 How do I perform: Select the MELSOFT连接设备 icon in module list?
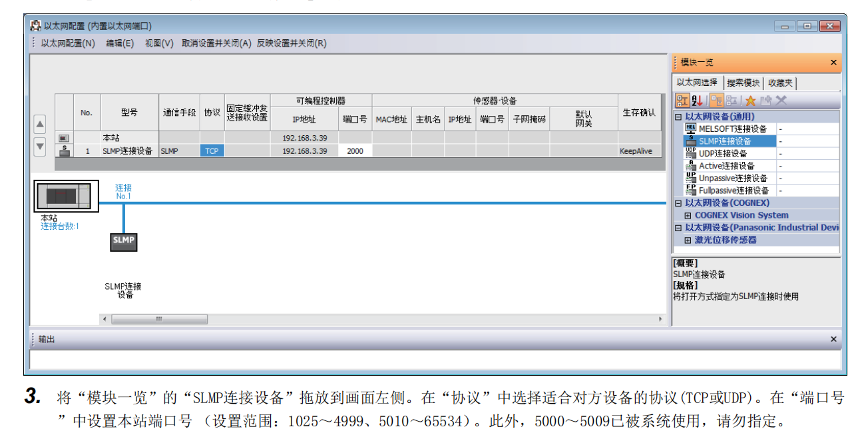[x=690, y=129]
